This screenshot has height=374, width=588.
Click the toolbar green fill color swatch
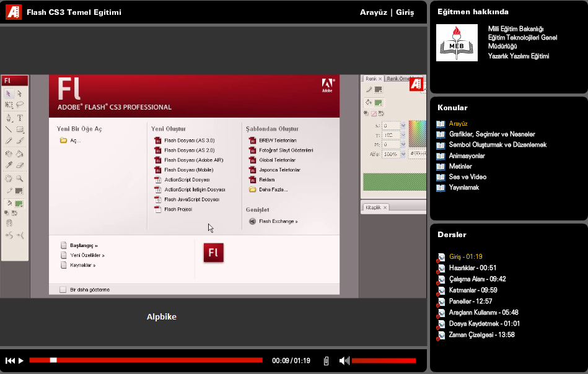coord(19,204)
